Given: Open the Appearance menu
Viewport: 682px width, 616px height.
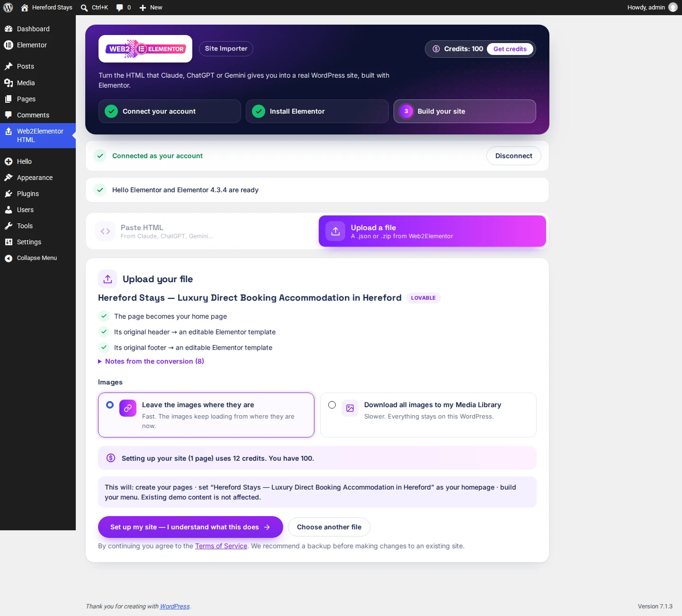Looking at the screenshot, I should coord(38,178).
